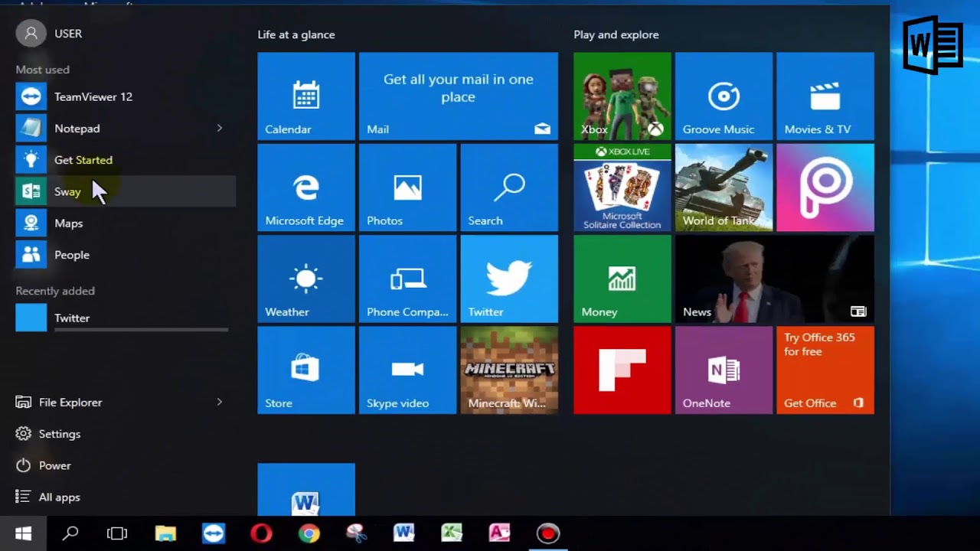The image size is (980, 551).
Task: Open World of Tanks tile
Action: [x=724, y=187]
